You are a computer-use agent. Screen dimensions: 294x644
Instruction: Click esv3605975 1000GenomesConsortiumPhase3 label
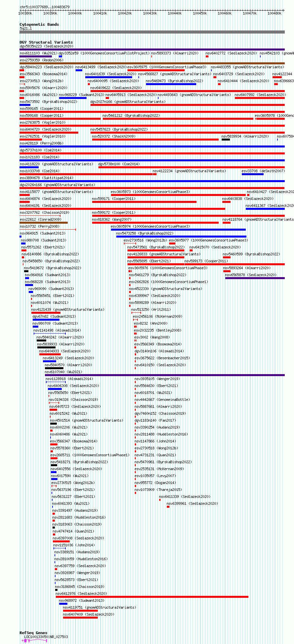click(x=167, y=67)
